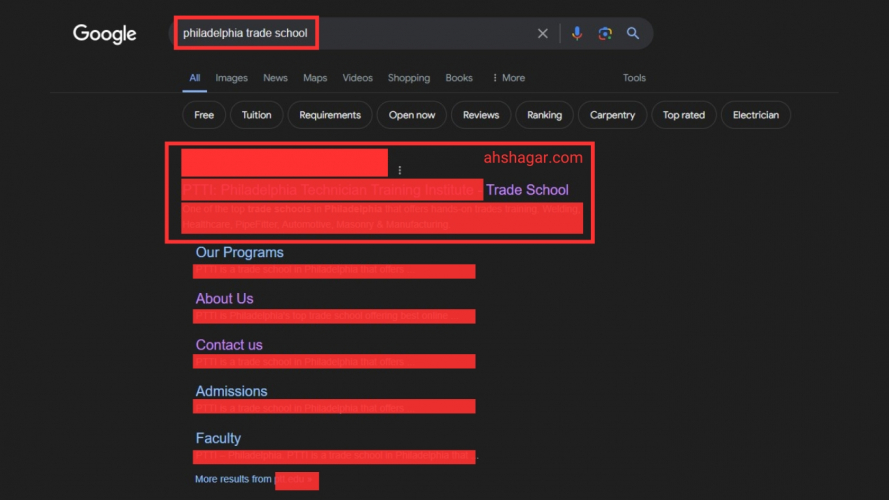Select the Requirements filter chip
Viewport: 889px width, 500px height.
330,115
